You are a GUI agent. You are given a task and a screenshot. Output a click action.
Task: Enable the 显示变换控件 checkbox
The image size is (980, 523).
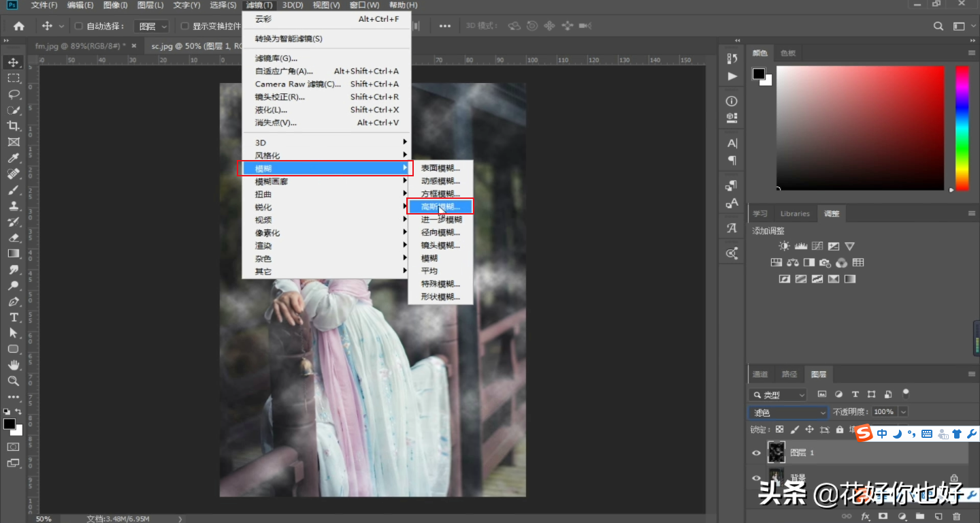pyautogui.click(x=184, y=26)
